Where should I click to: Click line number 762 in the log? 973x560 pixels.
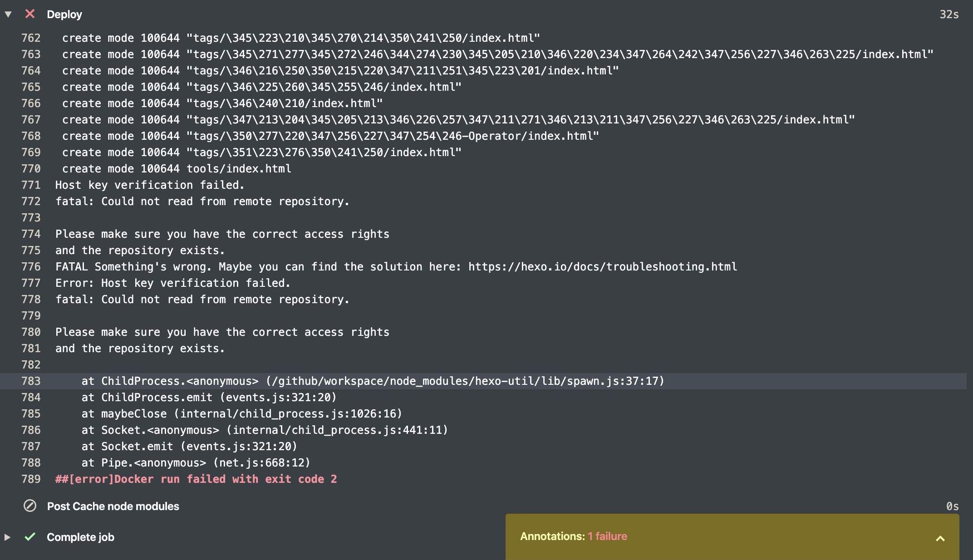coord(31,38)
